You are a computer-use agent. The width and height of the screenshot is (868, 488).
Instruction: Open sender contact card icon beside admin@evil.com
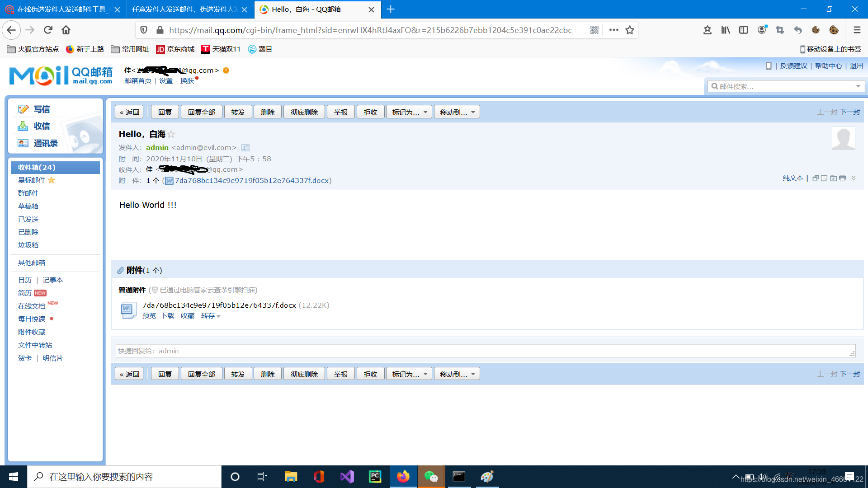tap(245, 148)
